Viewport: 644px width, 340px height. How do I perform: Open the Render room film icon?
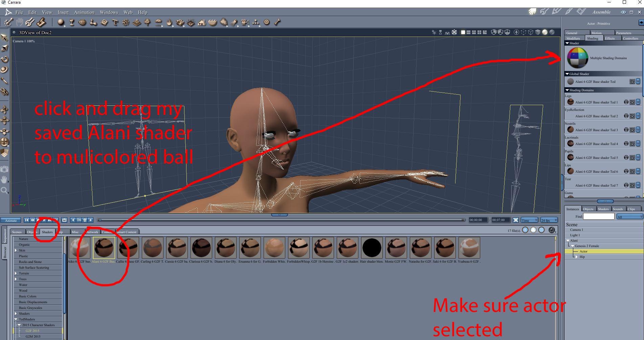click(x=581, y=12)
